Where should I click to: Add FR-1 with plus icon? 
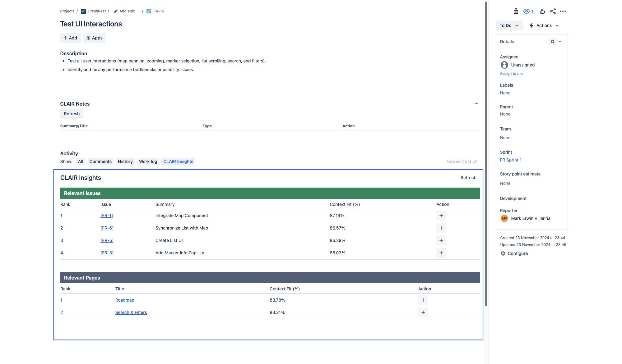[441, 216]
